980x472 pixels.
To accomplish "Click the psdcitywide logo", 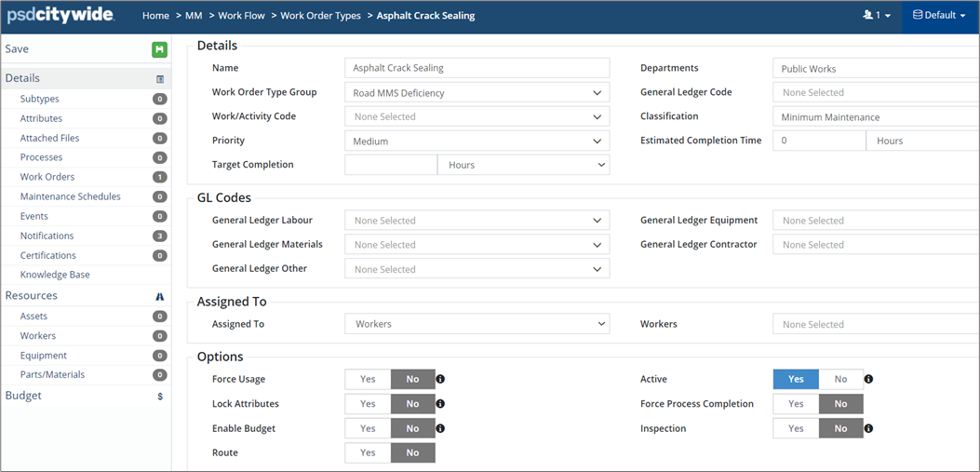I will point(61,16).
